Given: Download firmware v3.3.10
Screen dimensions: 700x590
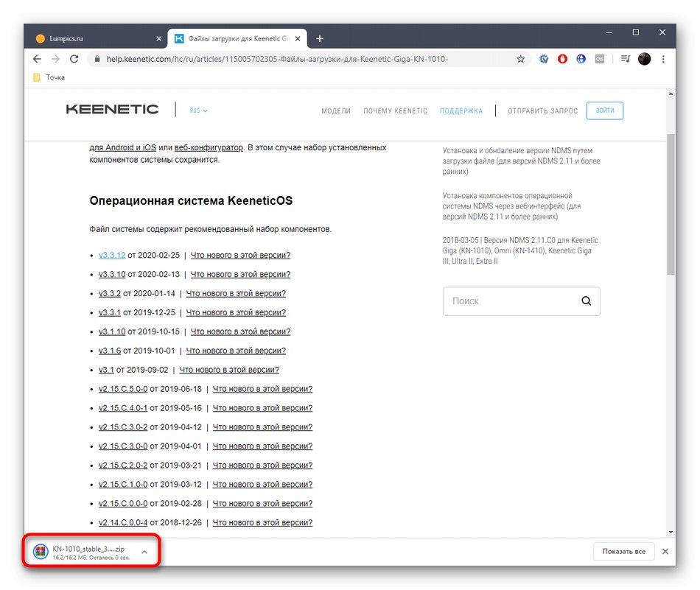Looking at the screenshot, I should [x=112, y=275].
